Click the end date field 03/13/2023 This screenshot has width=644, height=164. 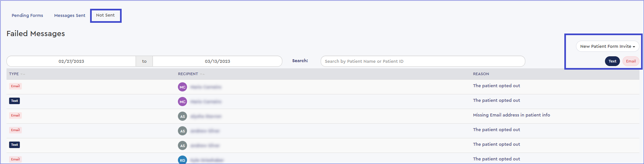217,61
